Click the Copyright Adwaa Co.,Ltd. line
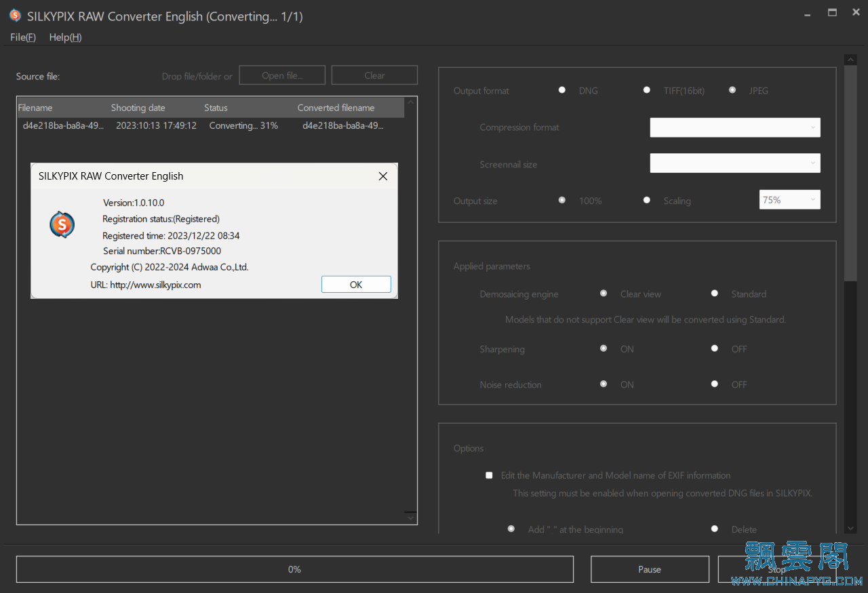 coord(170,267)
